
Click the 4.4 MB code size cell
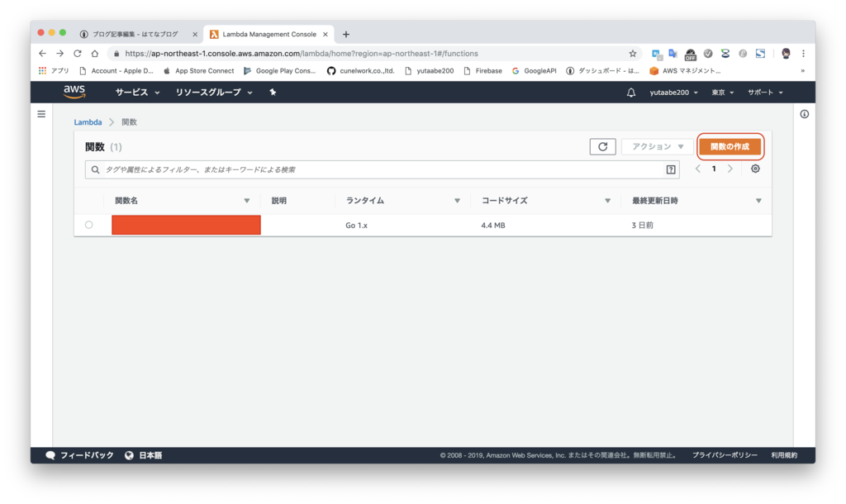pyautogui.click(x=493, y=226)
